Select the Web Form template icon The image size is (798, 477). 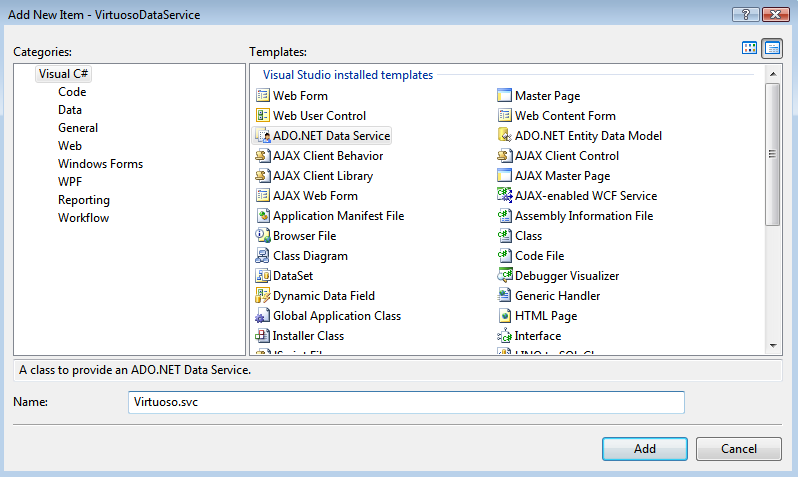[x=263, y=96]
